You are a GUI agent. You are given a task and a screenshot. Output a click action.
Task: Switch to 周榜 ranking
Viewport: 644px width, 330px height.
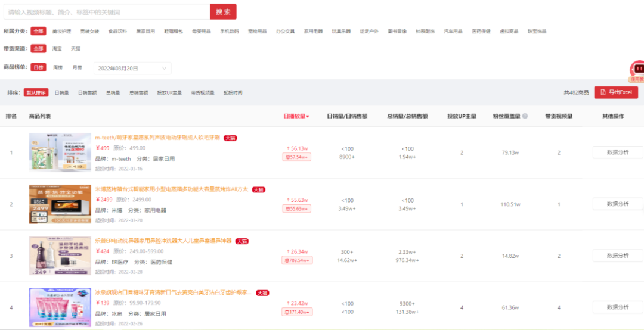(x=58, y=67)
